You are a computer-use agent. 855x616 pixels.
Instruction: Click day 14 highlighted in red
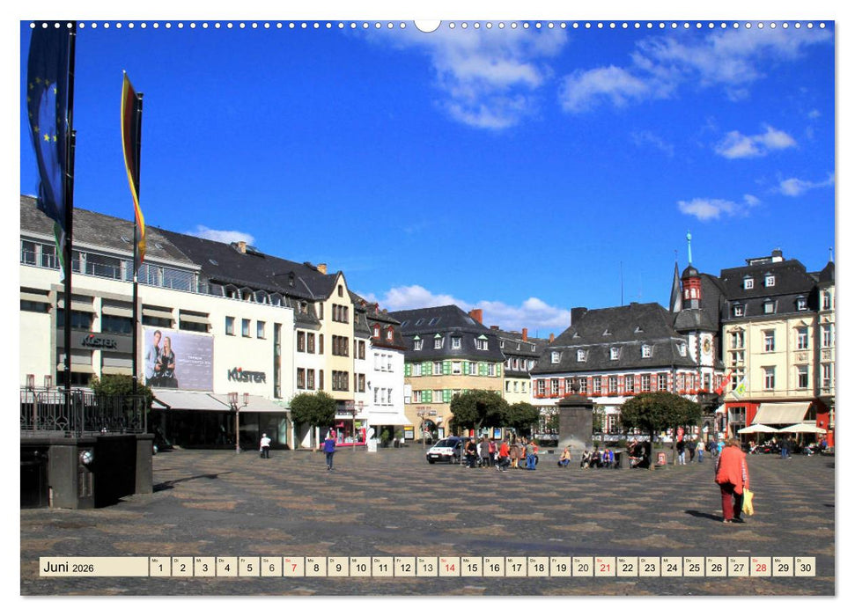click(449, 567)
